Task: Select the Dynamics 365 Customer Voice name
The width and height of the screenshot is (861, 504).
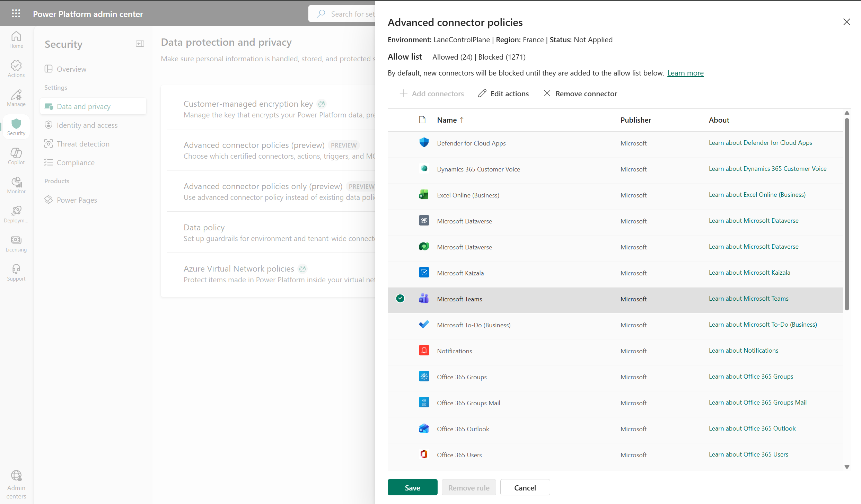Action: pyautogui.click(x=478, y=169)
